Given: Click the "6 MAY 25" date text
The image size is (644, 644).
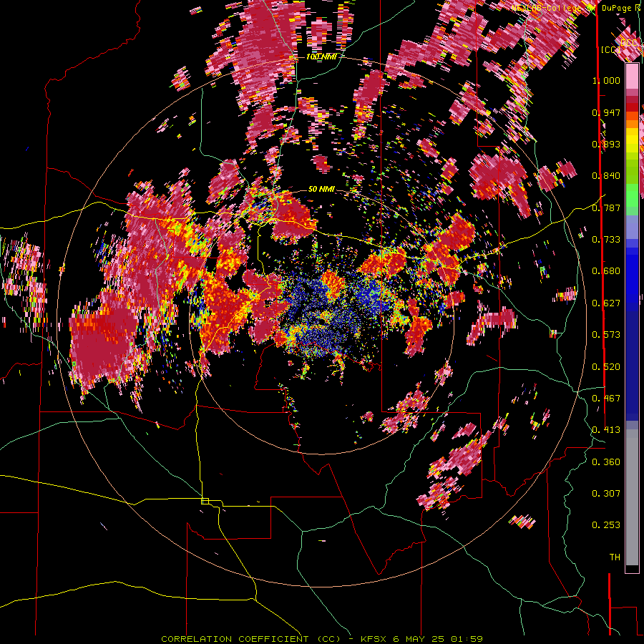Looking at the screenshot, I should tap(418, 639).
